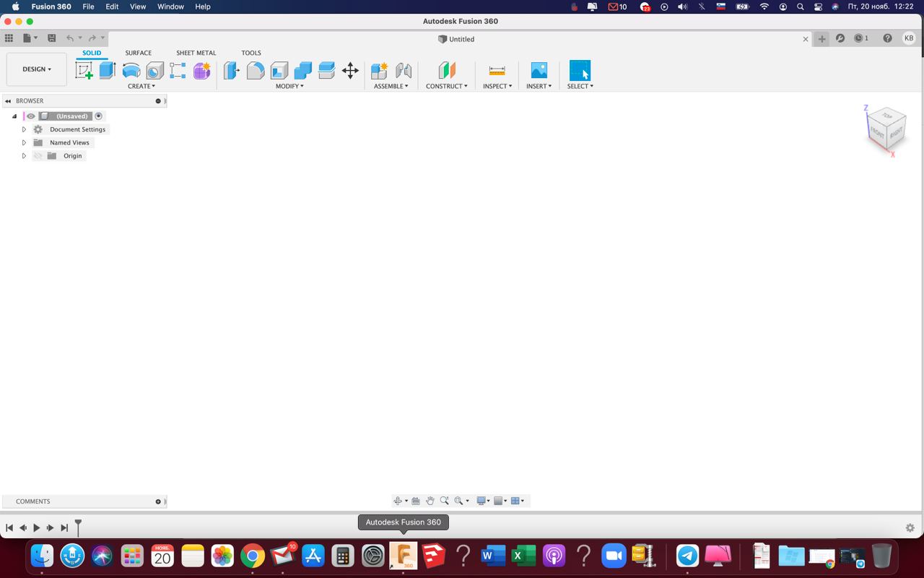
Task: Select the Rectangular Pattern tool
Action: click(178, 70)
